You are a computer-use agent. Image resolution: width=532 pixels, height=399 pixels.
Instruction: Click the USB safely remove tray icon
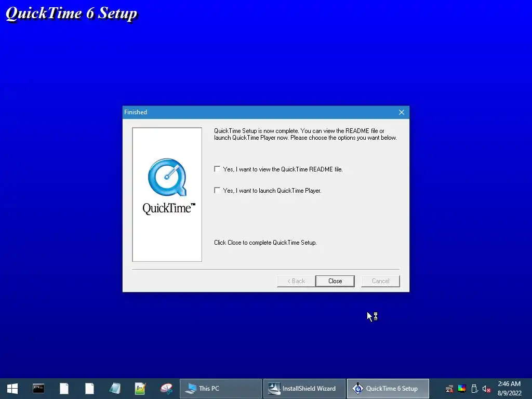(474, 389)
